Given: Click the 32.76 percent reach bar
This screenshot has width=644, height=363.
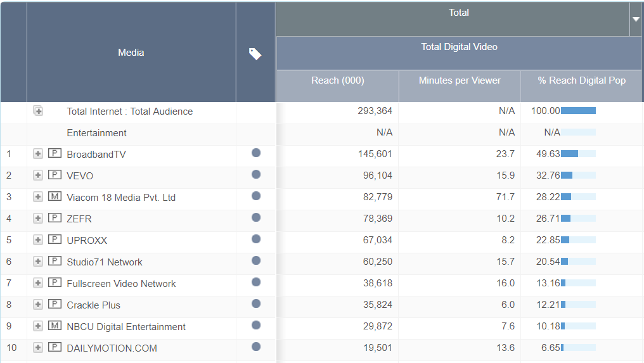Looking at the screenshot, I should [x=578, y=175].
